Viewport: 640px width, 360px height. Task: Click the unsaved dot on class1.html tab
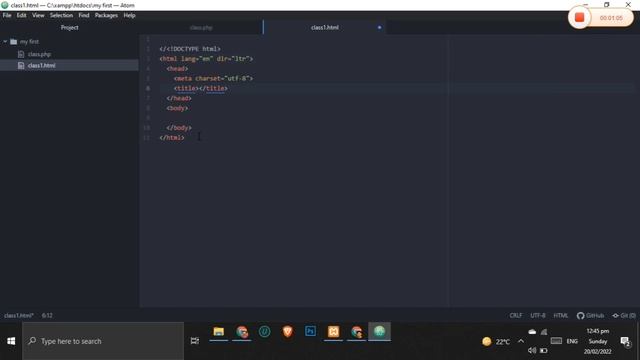[x=380, y=27]
